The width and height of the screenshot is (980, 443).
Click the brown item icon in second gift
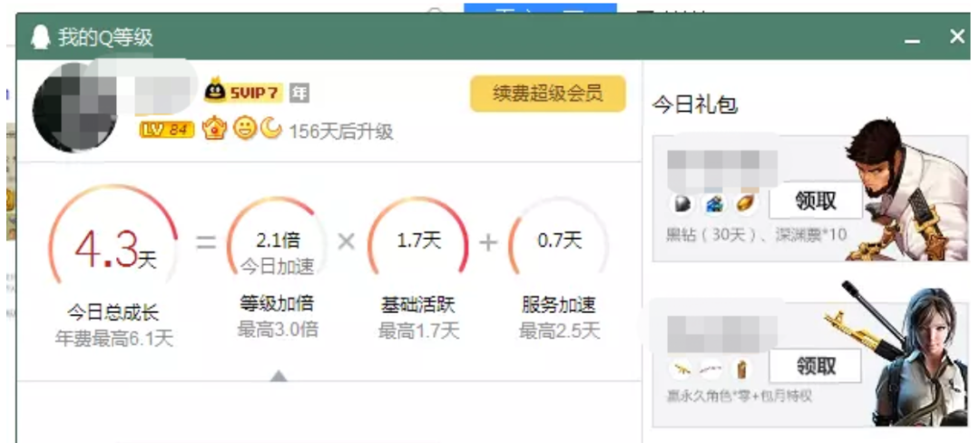click(742, 369)
